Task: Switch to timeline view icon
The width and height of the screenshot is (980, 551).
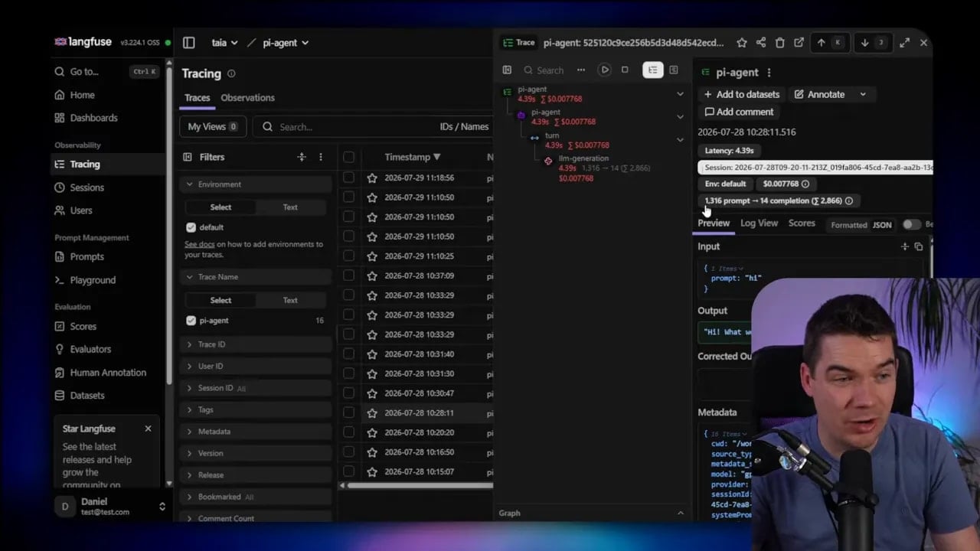Action: [x=674, y=70]
